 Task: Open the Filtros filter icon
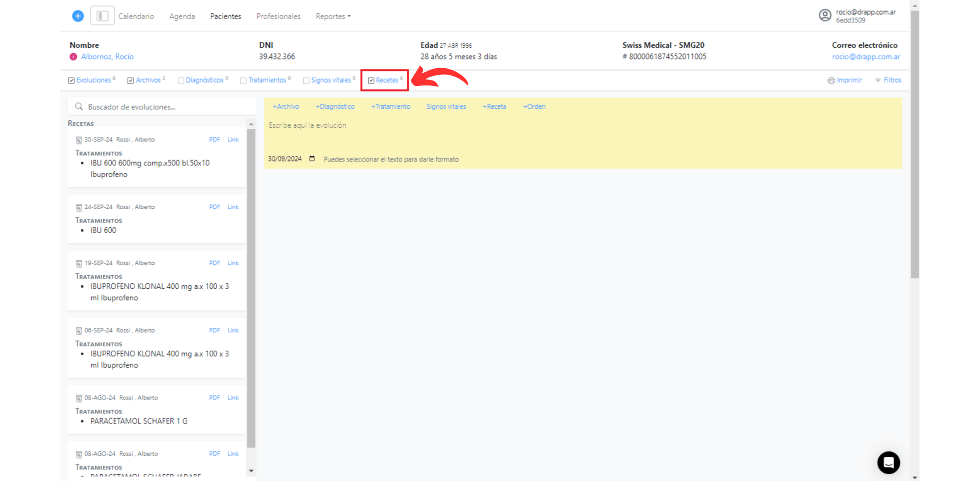[878, 80]
